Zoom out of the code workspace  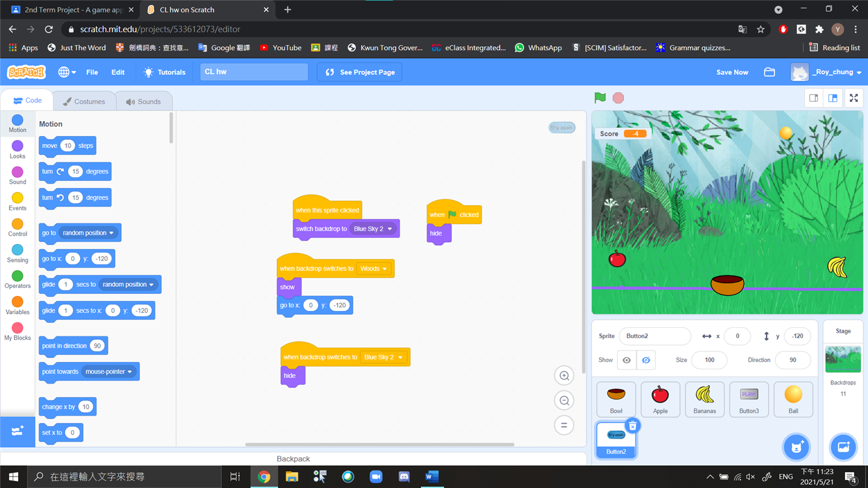pos(564,401)
